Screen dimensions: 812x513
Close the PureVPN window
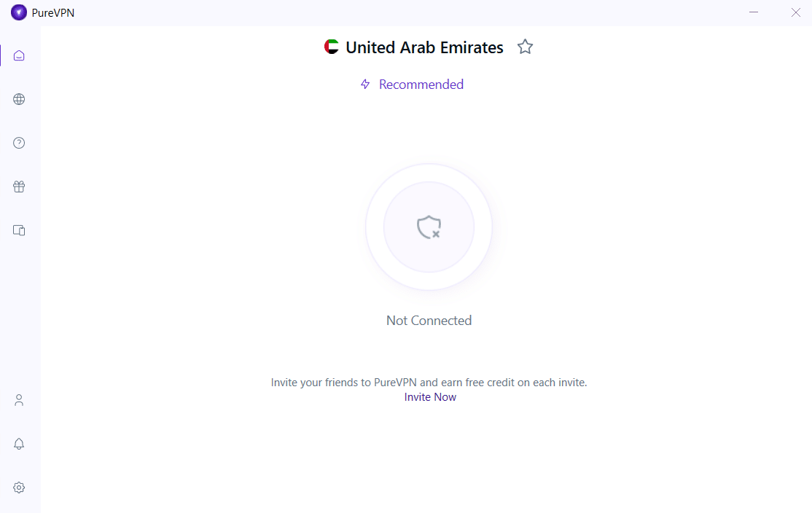pyautogui.click(x=796, y=12)
